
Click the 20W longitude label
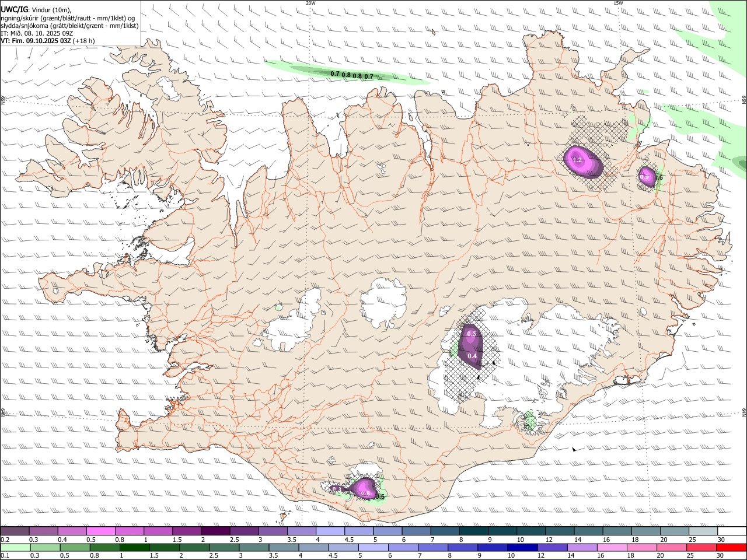310,3
